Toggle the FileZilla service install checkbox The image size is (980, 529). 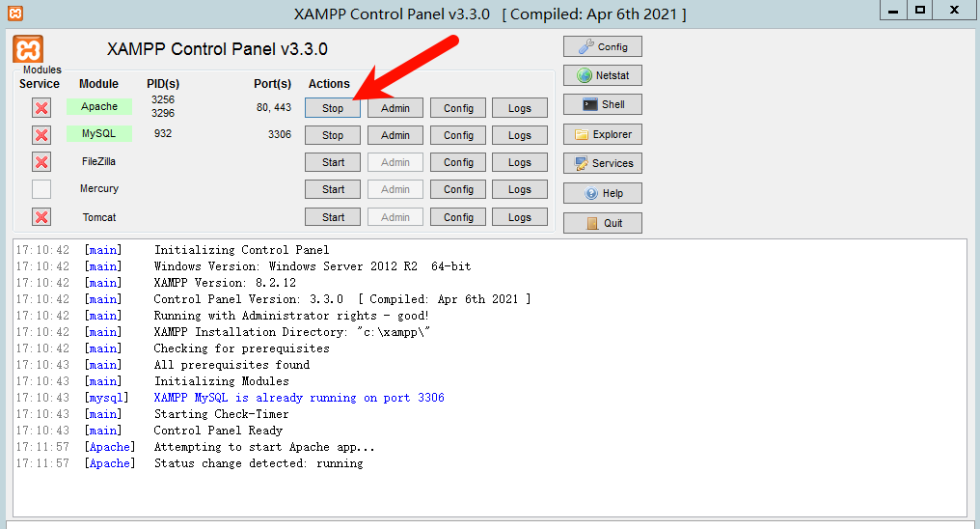pos(41,162)
